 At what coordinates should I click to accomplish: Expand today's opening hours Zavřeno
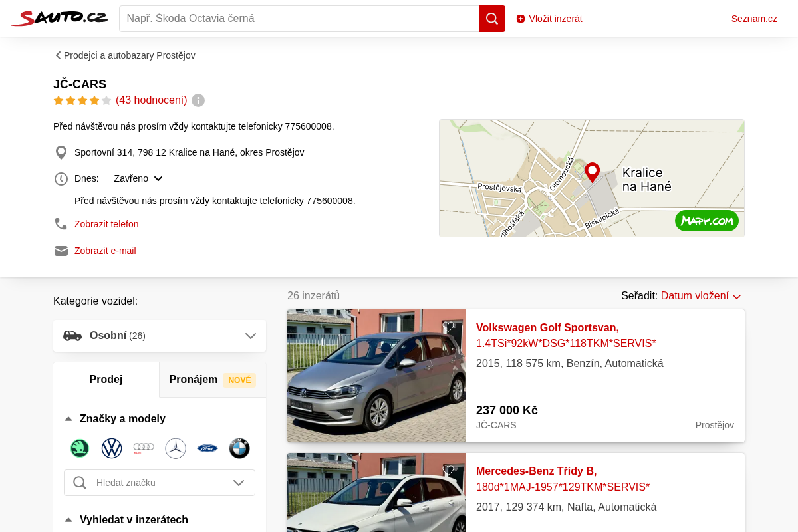(x=138, y=178)
